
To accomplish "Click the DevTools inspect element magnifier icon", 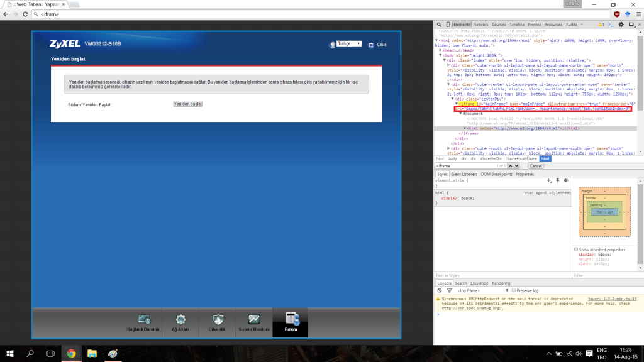I will pyautogui.click(x=440, y=25).
